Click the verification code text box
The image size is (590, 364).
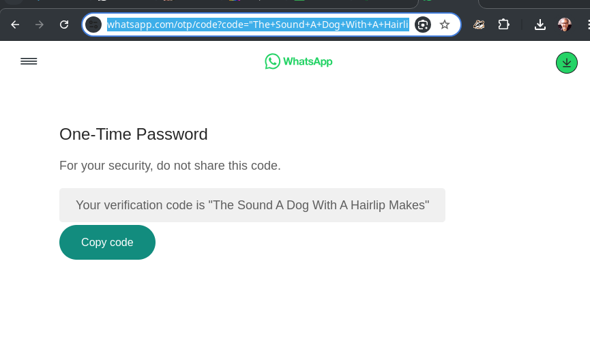252,205
